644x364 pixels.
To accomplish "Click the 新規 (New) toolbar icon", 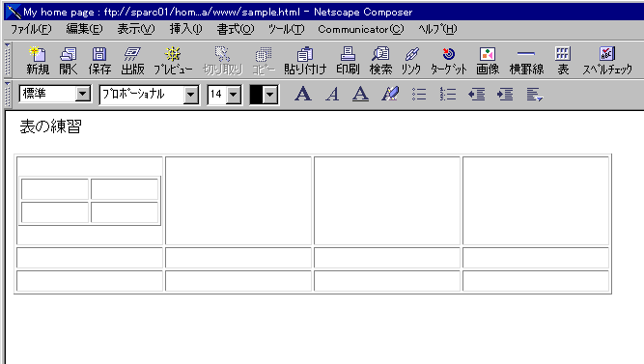I will [x=38, y=61].
